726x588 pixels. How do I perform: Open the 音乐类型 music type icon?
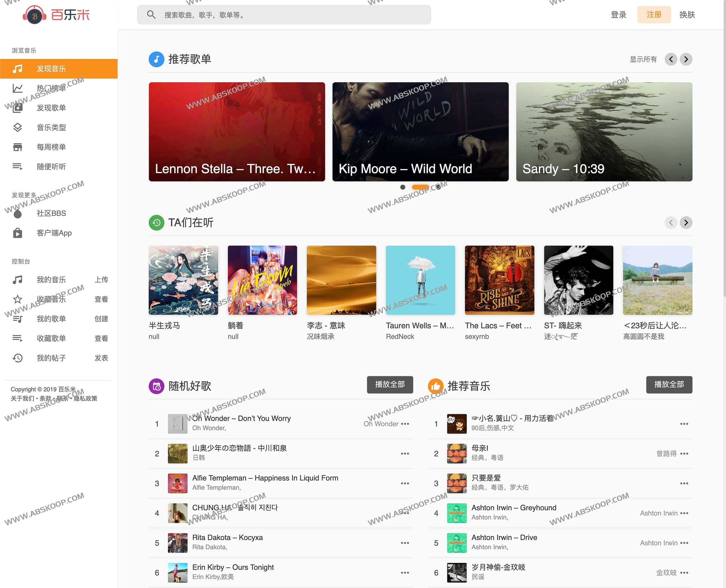click(x=16, y=127)
